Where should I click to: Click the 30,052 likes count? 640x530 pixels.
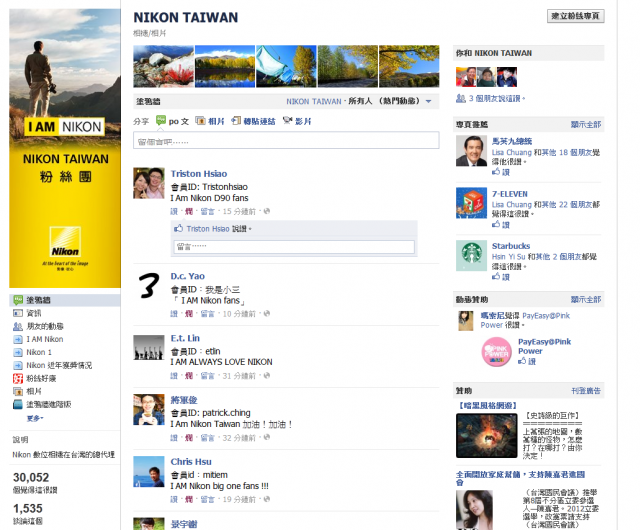pos(31,477)
